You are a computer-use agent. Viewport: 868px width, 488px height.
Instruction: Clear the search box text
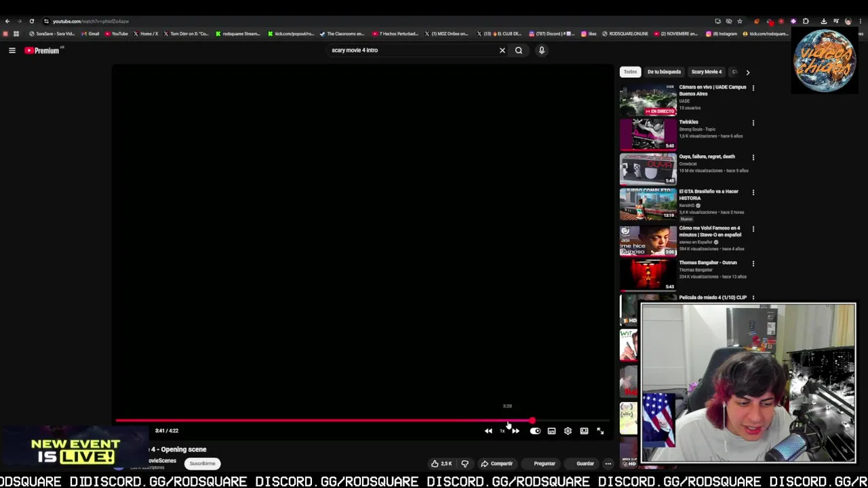pos(502,50)
